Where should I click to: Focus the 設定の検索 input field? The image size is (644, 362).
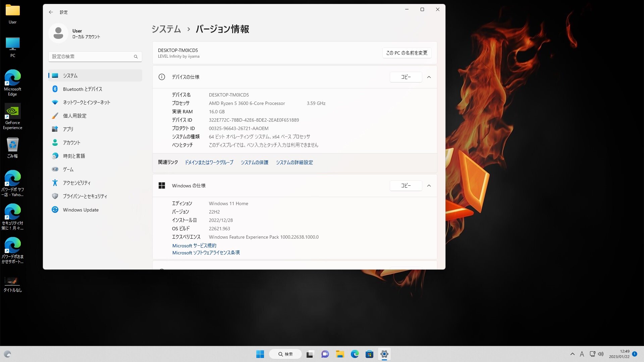[95, 57]
